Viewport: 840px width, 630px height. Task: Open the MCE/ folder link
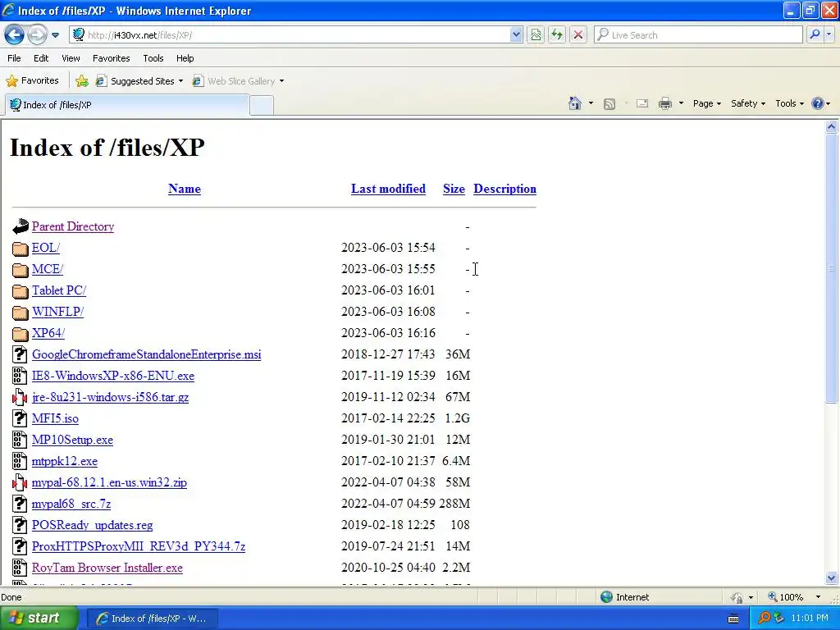tap(47, 269)
